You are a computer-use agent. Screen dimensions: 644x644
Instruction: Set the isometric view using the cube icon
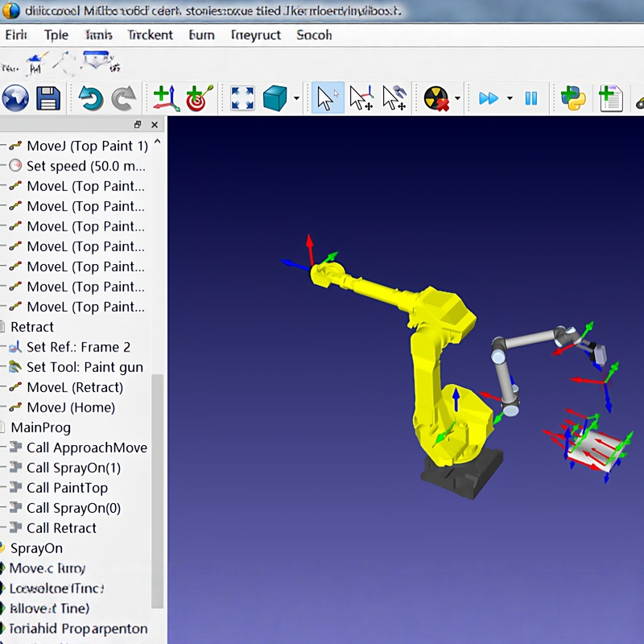(275, 98)
